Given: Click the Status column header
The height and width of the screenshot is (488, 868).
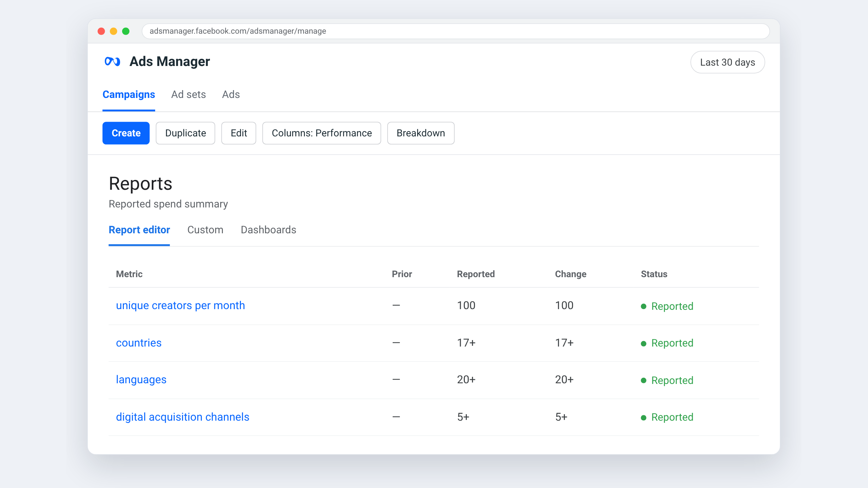Looking at the screenshot, I should 654,274.
